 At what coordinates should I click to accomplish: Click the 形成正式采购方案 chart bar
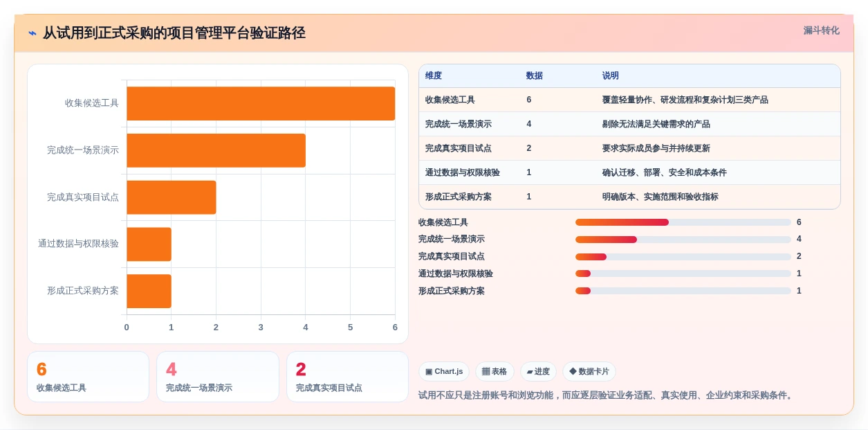pos(149,291)
